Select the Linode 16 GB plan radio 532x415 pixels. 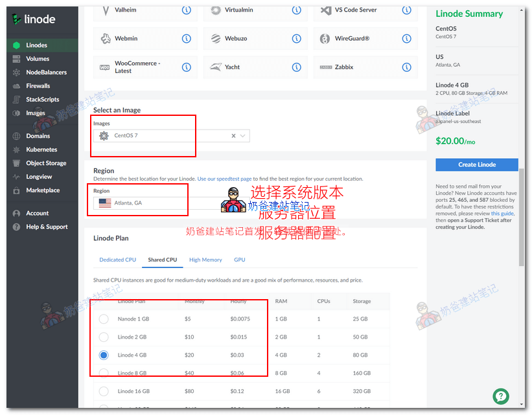coord(104,391)
